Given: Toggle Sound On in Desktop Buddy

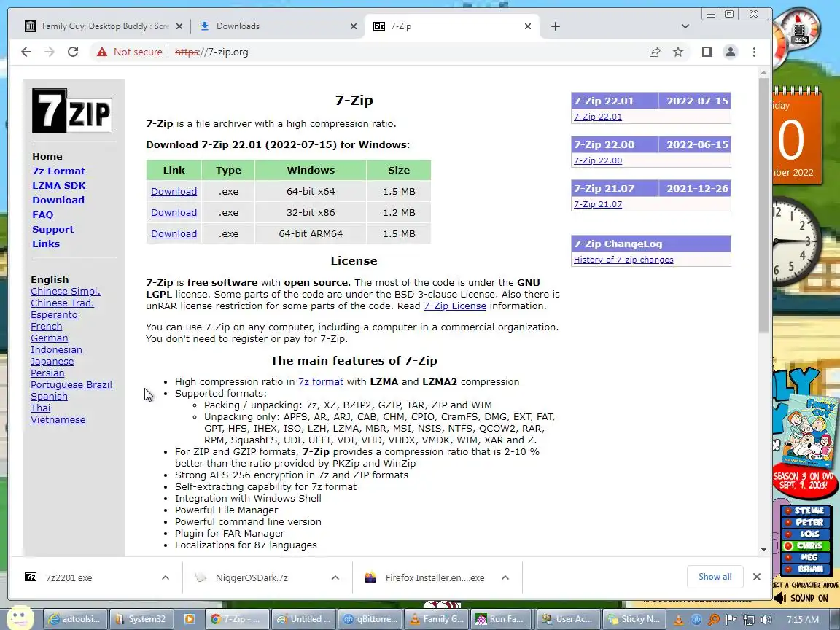Looking at the screenshot, I should 802,598.
